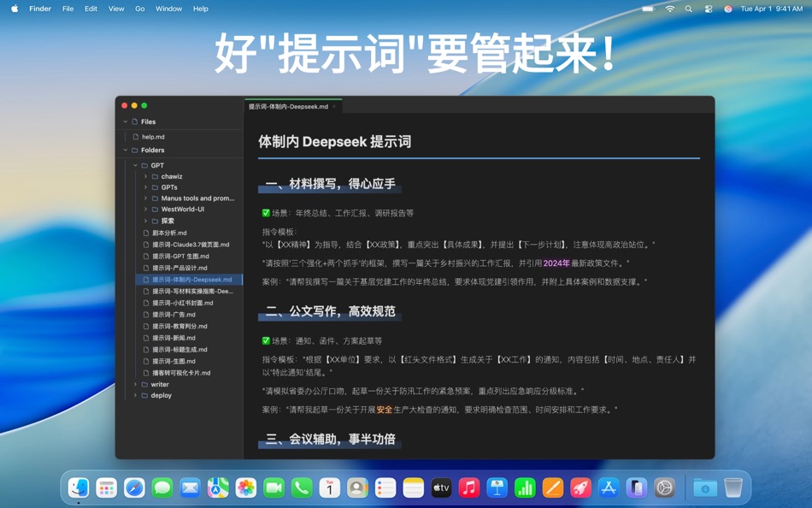Click the date and time in menu bar

click(x=772, y=9)
